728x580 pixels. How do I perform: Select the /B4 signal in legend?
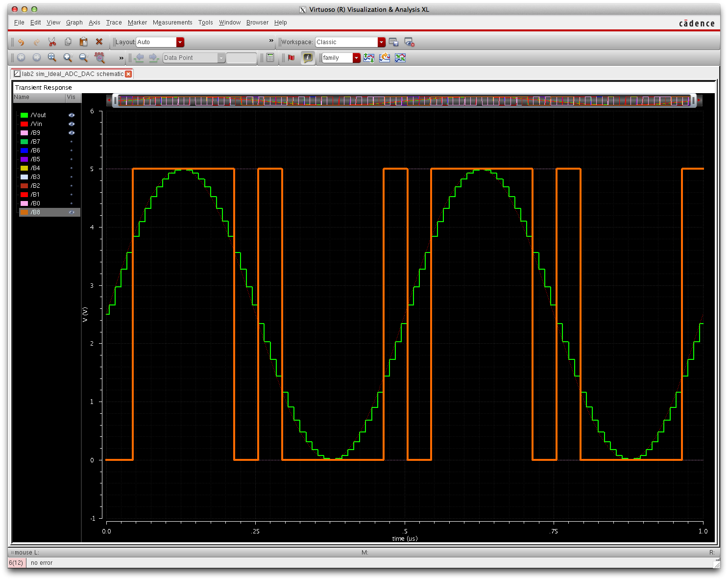[x=35, y=168]
